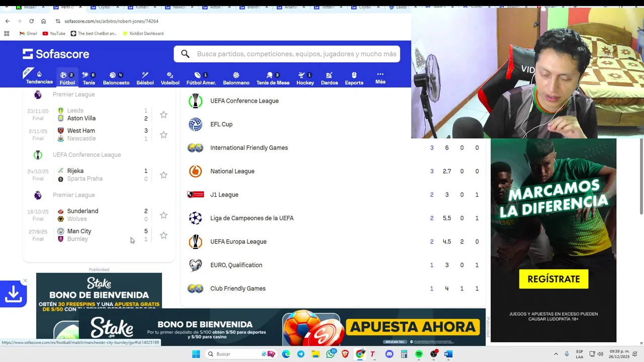Viewport: 644px width, 362px height.
Task: Show hidden system tray icons
Action: tap(556, 354)
